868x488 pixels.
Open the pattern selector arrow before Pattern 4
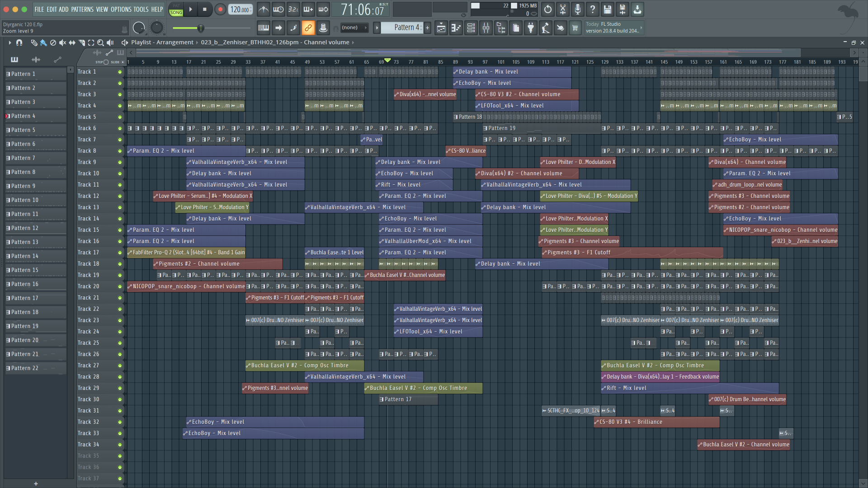377,28
